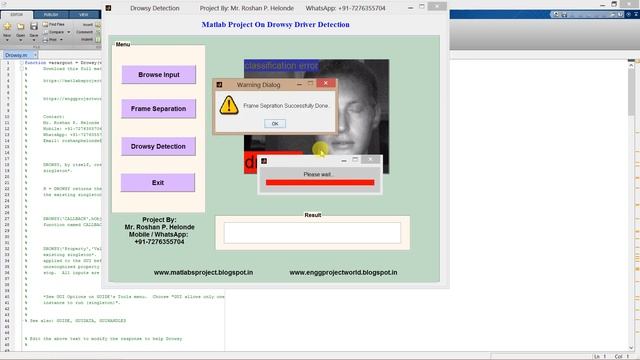Close the Warning Dialog window
The height and width of the screenshot is (360, 640).
[x=326, y=83]
